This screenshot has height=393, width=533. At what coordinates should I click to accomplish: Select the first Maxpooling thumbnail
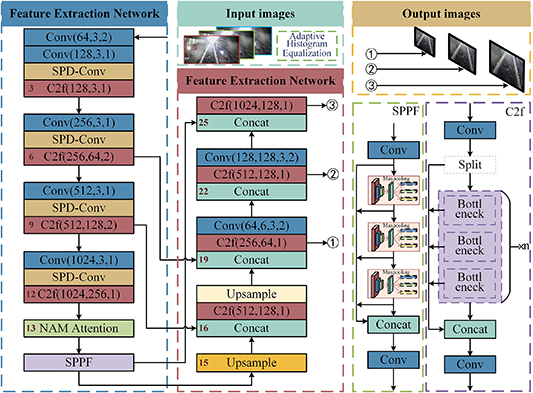click(x=394, y=190)
